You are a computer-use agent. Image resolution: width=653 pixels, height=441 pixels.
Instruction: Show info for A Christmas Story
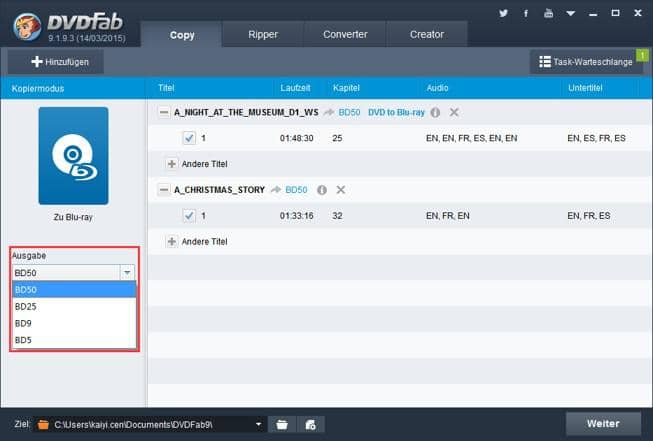(x=322, y=190)
